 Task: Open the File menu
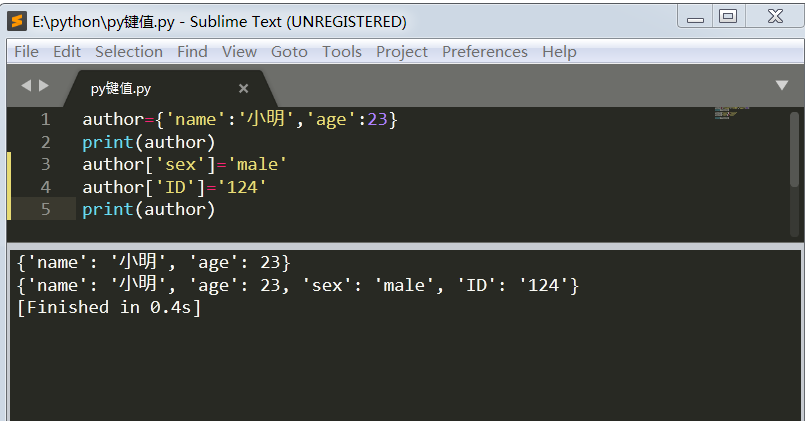click(26, 52)
